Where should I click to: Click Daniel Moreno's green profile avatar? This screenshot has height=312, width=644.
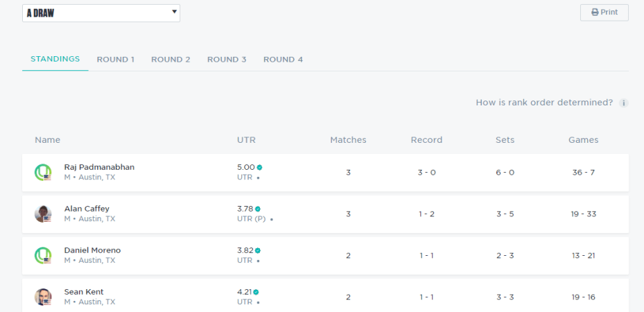click(43, 256)
